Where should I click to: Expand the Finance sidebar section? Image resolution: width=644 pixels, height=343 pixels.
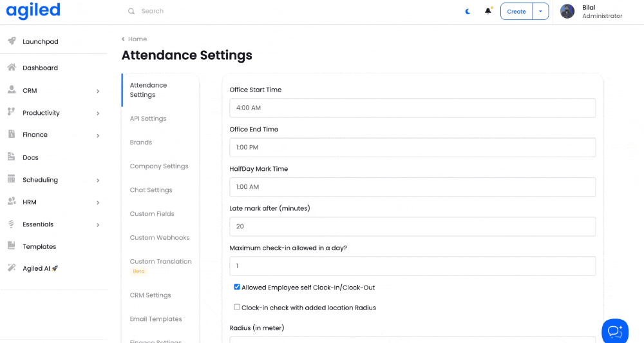[98, 135]
